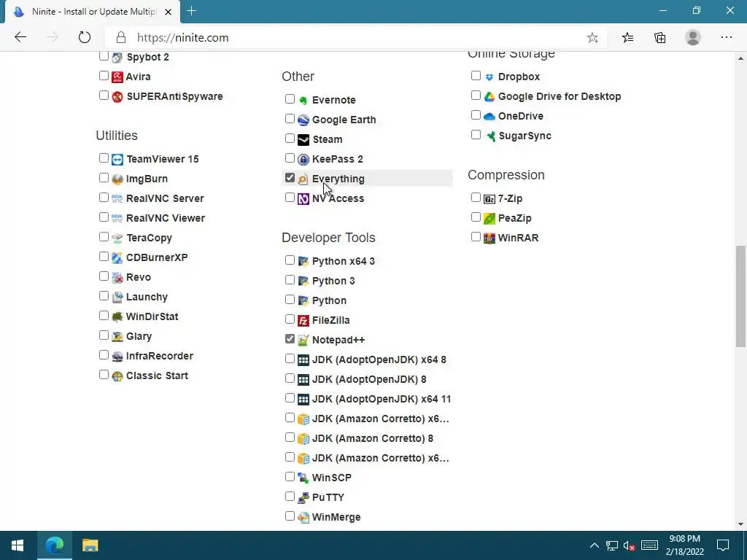Click the Google Earth globe icon
The image size is (747, 560).
pos(303,120)
